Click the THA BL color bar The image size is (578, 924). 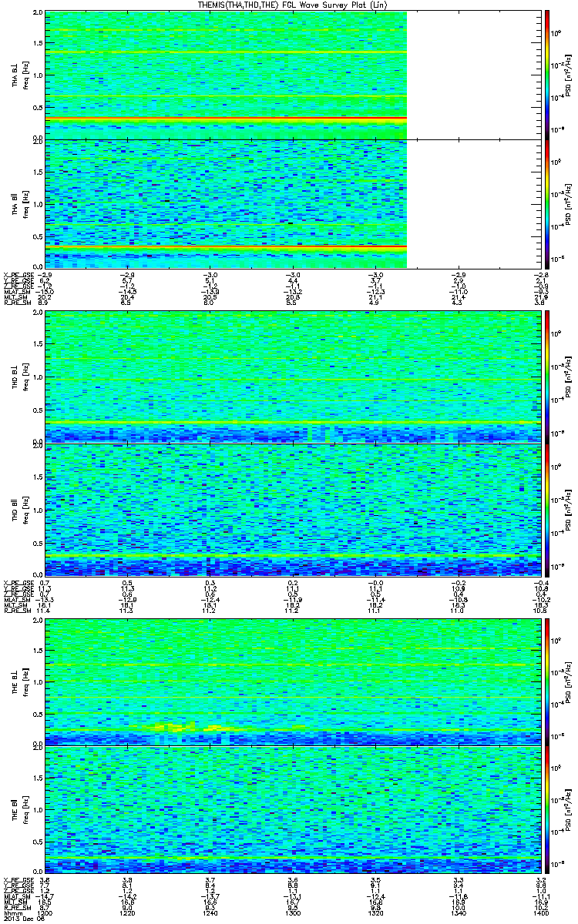pyautogui.click(x=547, y=75)
